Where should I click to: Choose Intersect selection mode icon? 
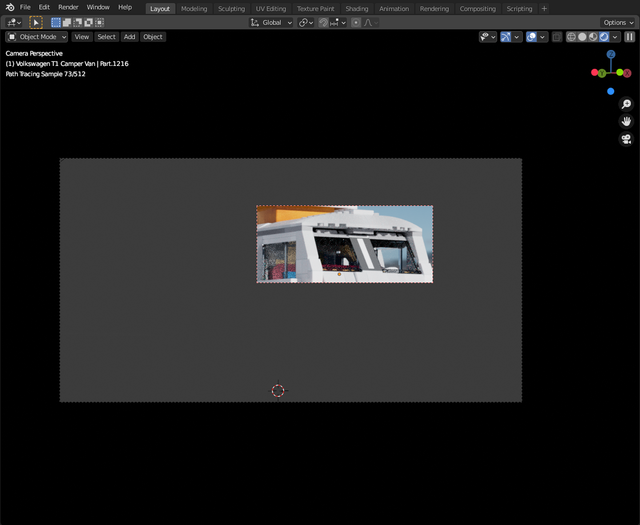click(x=99, y=22)
